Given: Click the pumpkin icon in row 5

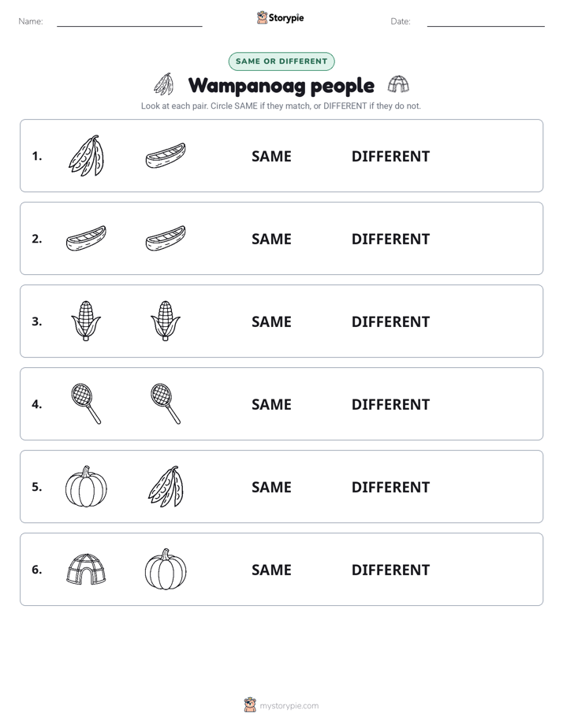Looking at the screenshot, I should point(86,487).
